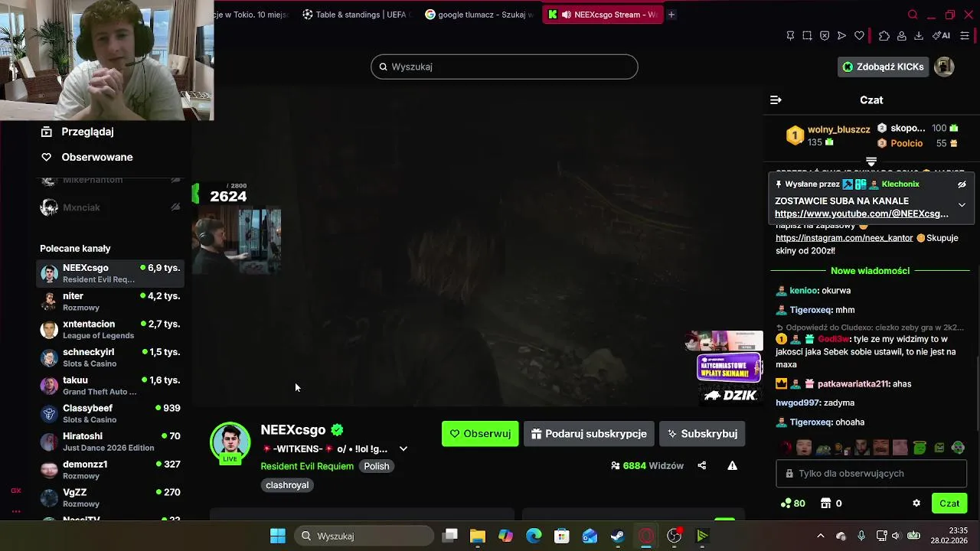This screenshot has height=551, width=980.
Task: Click the Zdobądź KICKs button
Action: click(883, 67)
